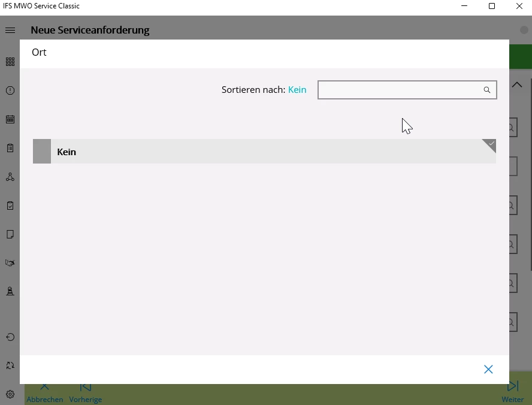Open the note page icon in sidebar

(x=10, y=234)
